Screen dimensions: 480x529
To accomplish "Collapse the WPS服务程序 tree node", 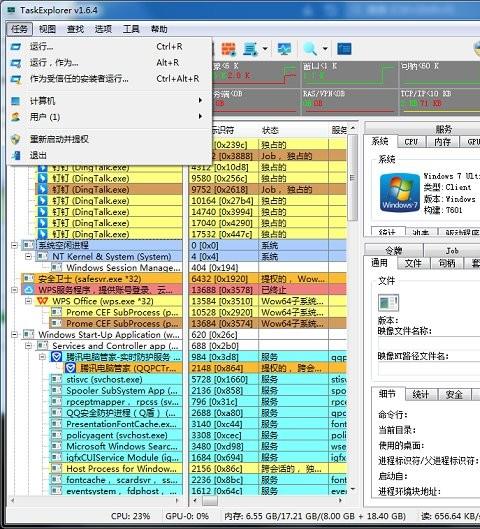I will coord(15,290).
